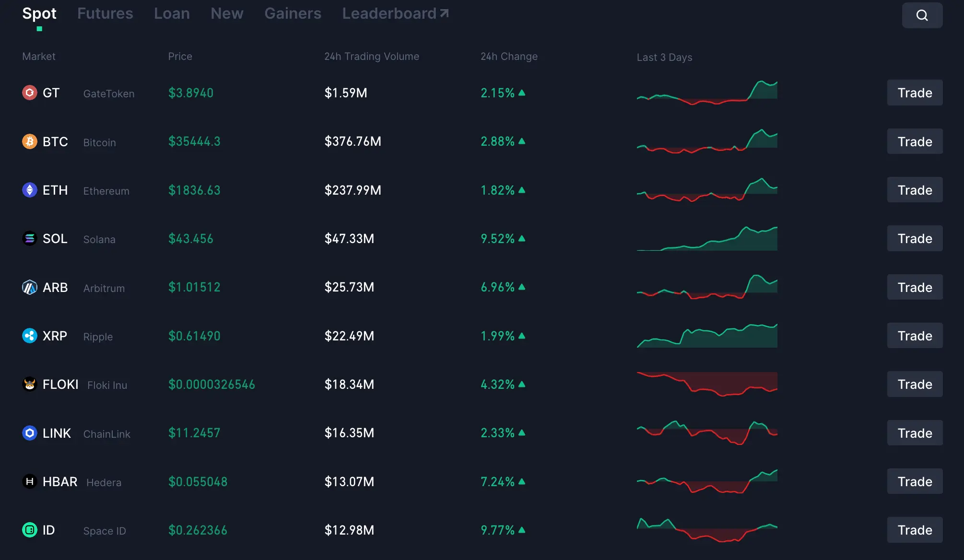This screenshot has width=964, height=560.
Task: Click the GateToken GT coin logo
Action: tap(30, 93)
